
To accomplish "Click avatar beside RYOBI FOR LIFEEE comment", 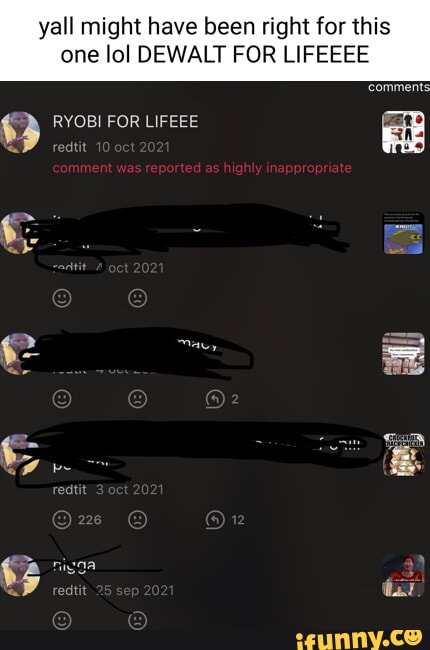I will tap(20, 132).
